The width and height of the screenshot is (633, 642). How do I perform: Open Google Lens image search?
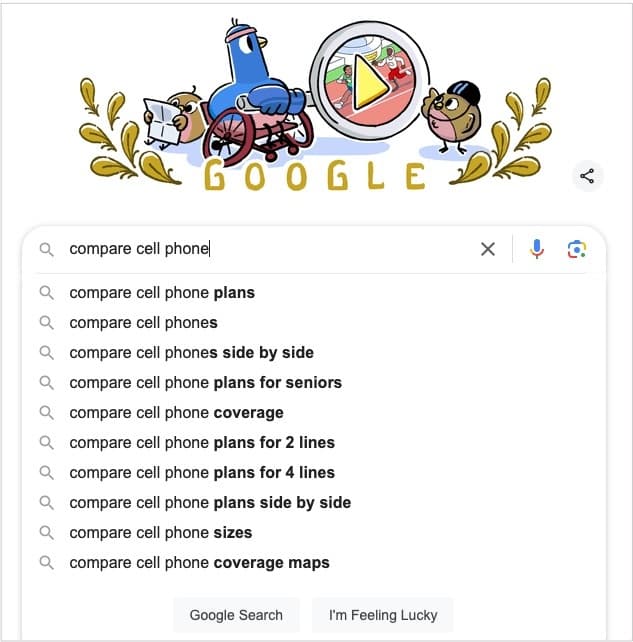tap(576, 249)
